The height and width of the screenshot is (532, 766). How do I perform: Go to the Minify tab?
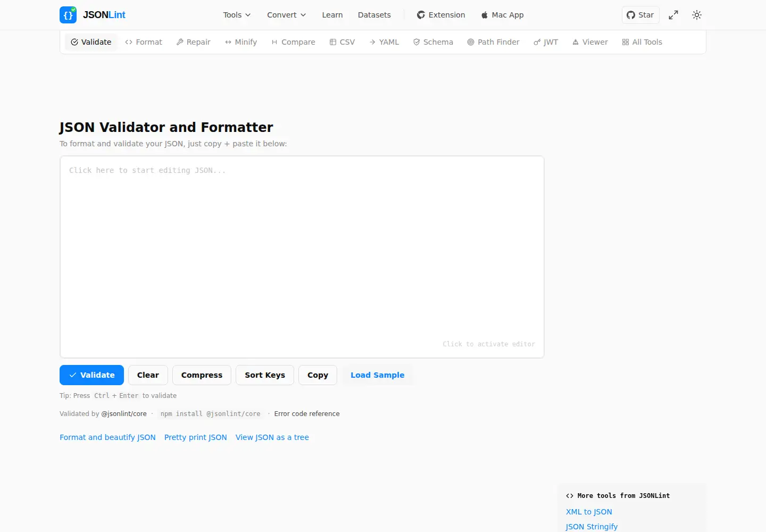coord(241,42)
